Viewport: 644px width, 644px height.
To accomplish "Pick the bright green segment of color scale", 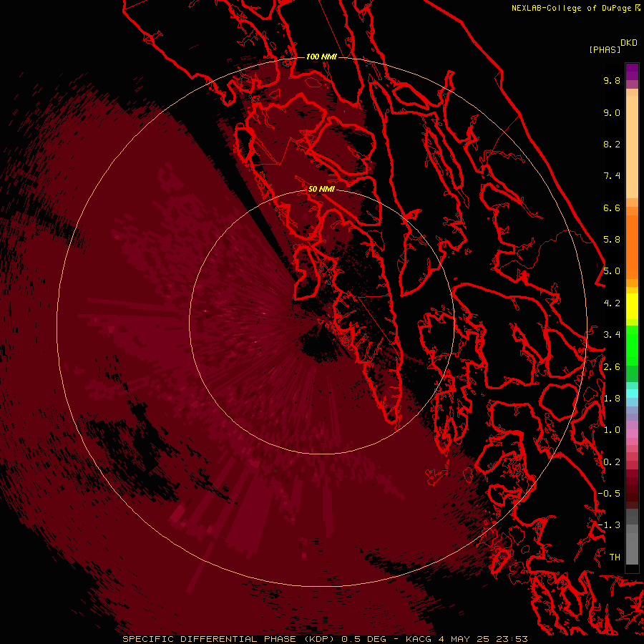I will tap(632, 344).
